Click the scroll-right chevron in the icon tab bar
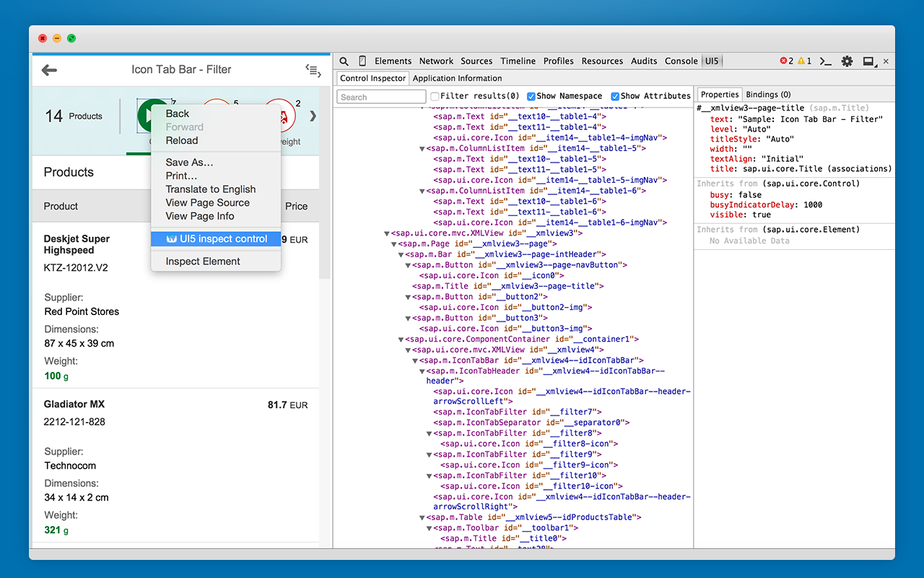 [313, 114]
